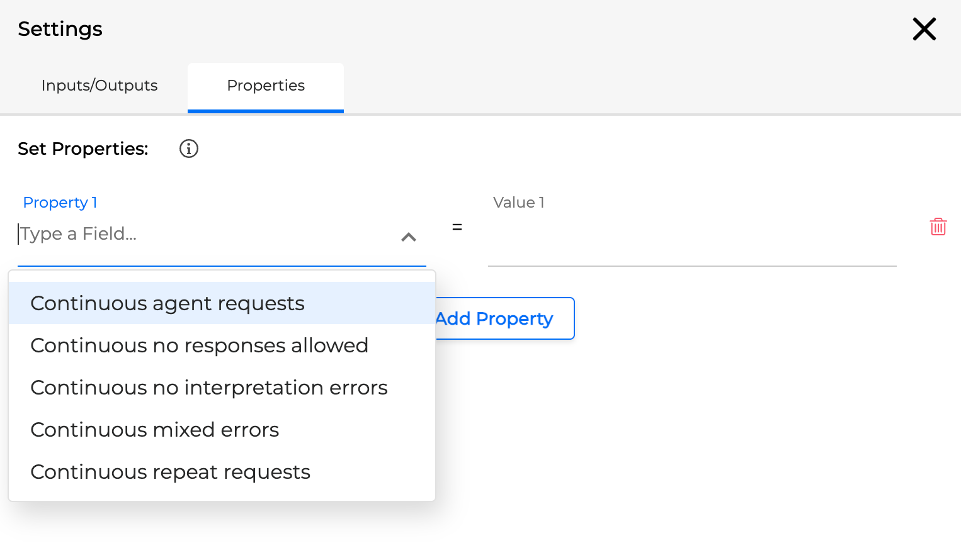
Task: Click the blue Property 1 label
Action: coord(60,202)
